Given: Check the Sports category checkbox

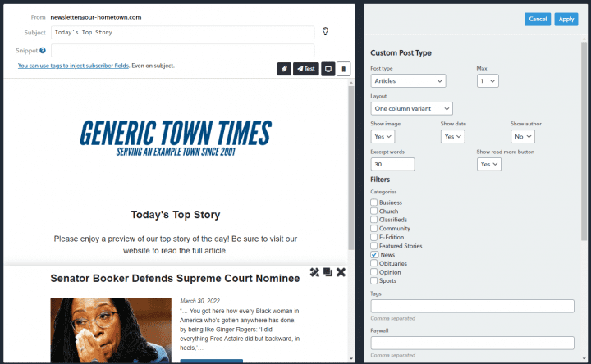Looking at the screenshot, I should click(x=374, y=281).
